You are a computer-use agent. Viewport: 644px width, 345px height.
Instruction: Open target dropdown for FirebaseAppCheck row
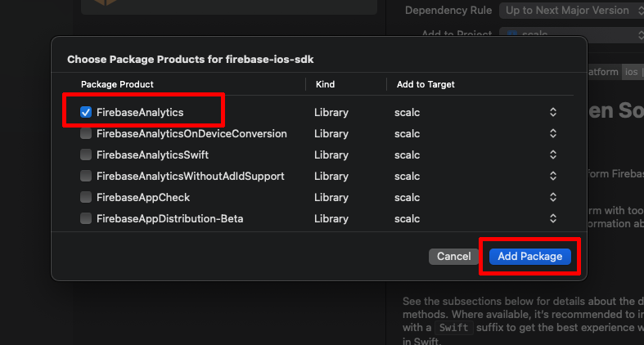point(553,197)
